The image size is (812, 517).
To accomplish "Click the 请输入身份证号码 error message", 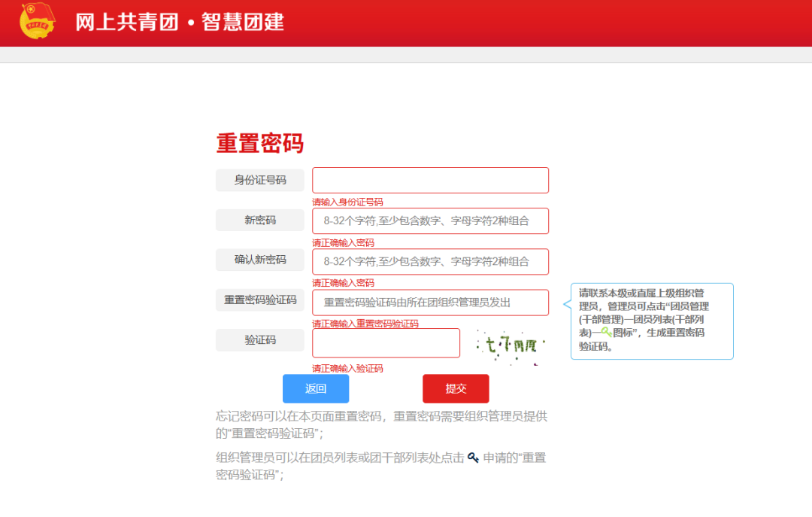I will tap(347, 202).
